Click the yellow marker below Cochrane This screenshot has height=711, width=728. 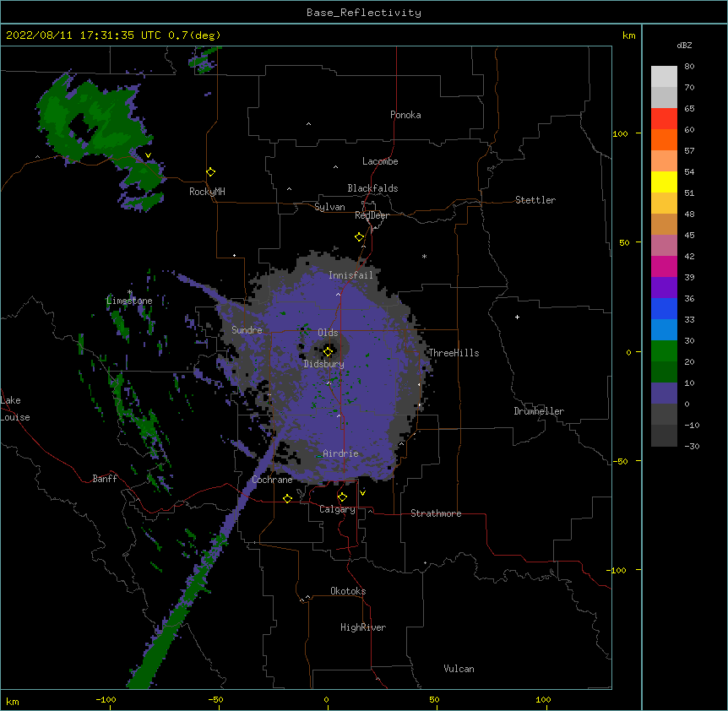pyautogui.click(x=287, y=498)
